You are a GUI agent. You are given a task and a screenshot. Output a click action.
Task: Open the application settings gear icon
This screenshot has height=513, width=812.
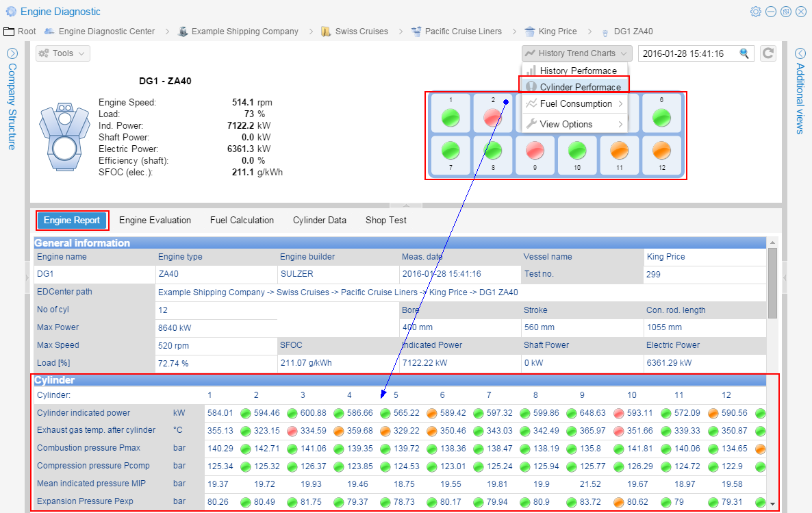point(755,12)
